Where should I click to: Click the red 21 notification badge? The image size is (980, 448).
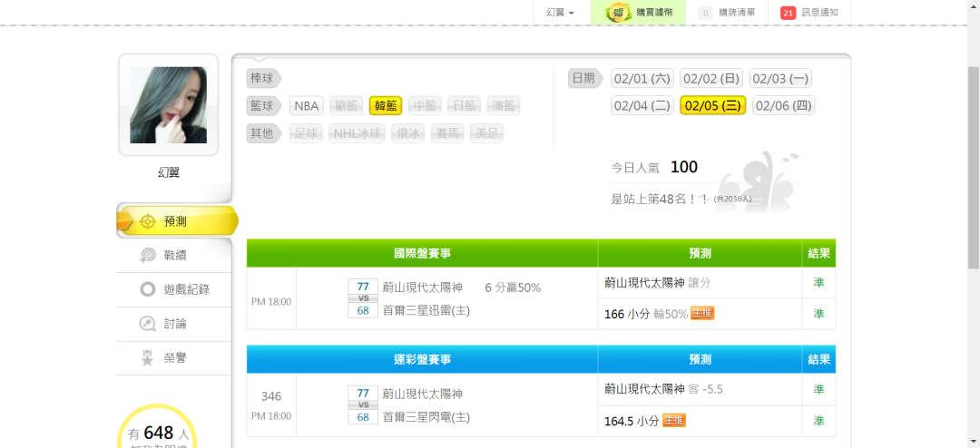[x=789, y=13]
